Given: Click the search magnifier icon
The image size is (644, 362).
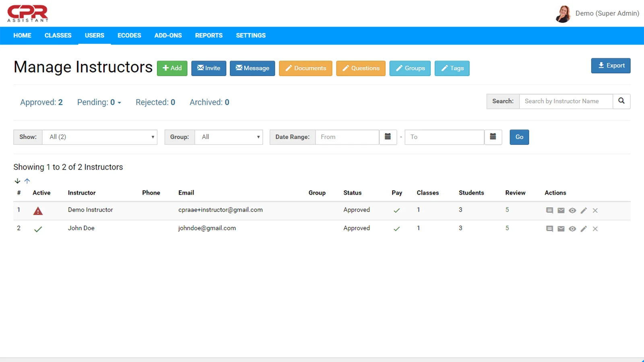Looking at the screenshot, I should tap(621, 101).
